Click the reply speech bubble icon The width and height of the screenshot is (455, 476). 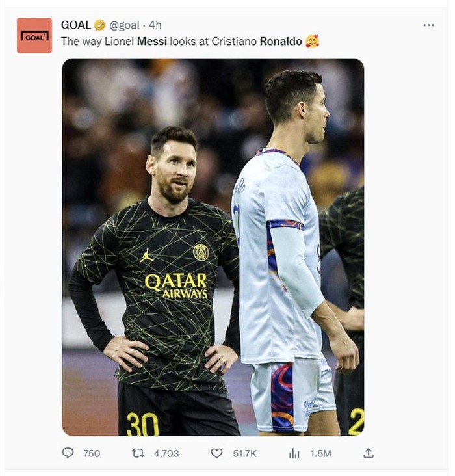click(x=68, y=453)
